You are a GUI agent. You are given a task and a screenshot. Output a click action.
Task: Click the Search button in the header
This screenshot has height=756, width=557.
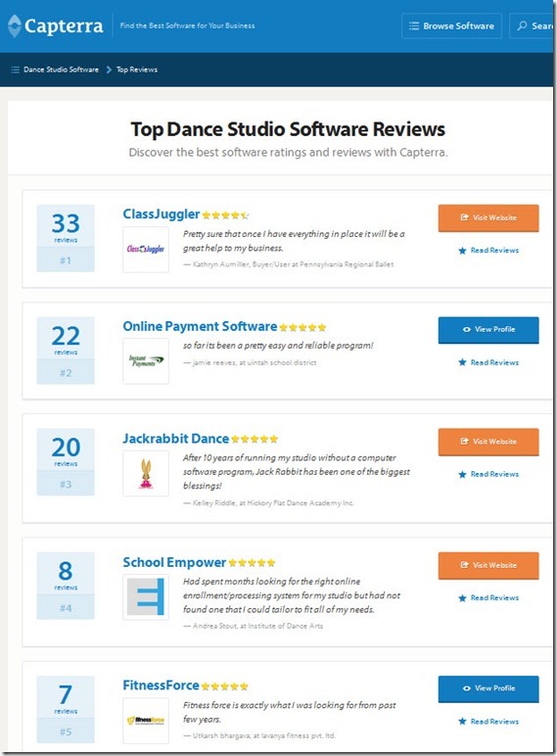[533, 26]
